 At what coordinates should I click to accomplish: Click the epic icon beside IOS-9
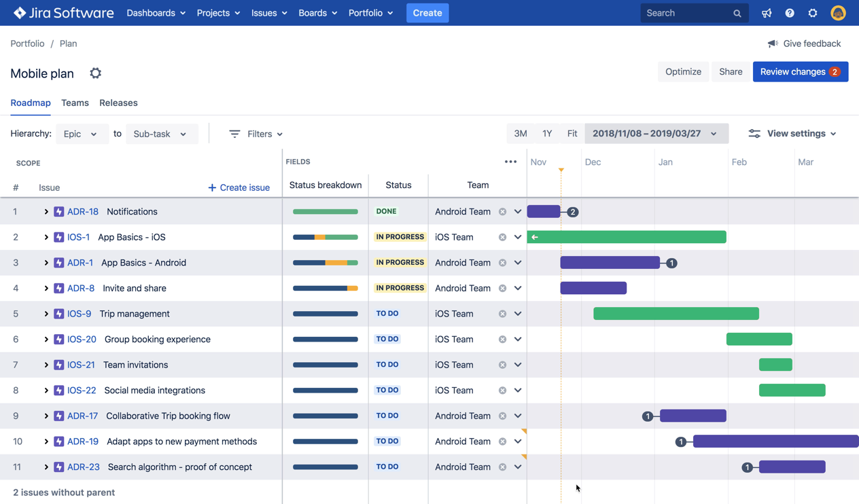click(59, 314)
